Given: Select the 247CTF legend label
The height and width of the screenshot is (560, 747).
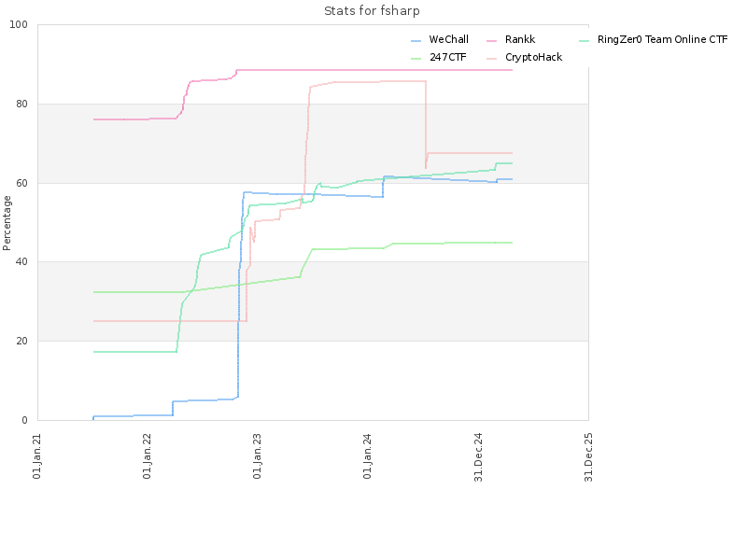Looking at the screenshot, I should [x=448, y=57].
